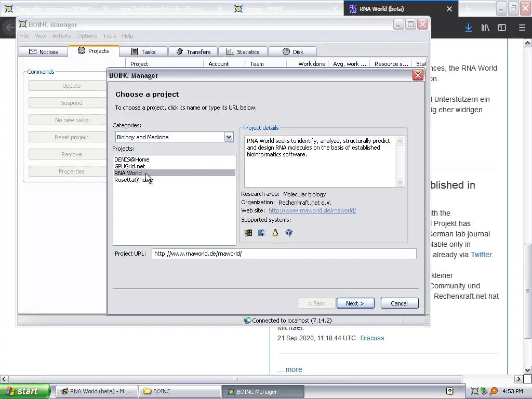532x399 pixels.
Task: Click the Mac supported-system icon
Action: [262, 233]
